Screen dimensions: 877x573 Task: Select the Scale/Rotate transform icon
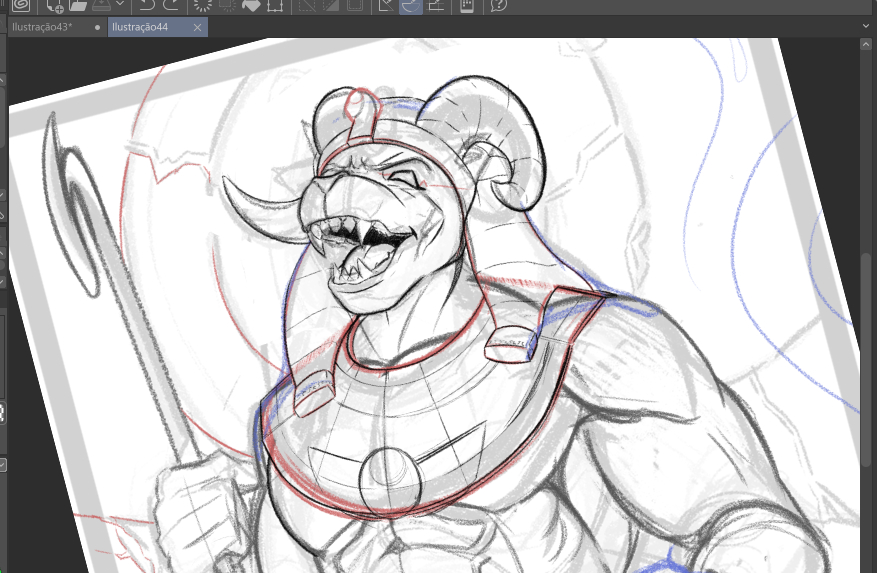pyautogui.click(x=275, y=5)
